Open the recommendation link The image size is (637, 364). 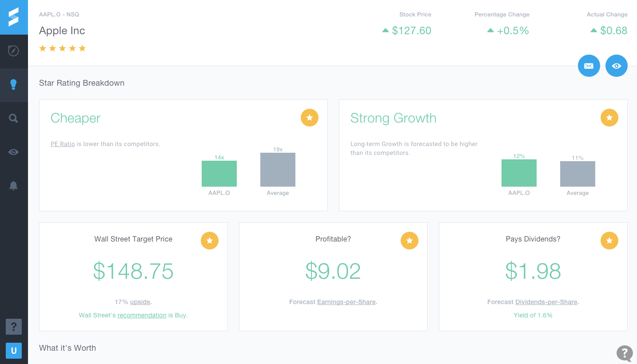click(142, 315)
